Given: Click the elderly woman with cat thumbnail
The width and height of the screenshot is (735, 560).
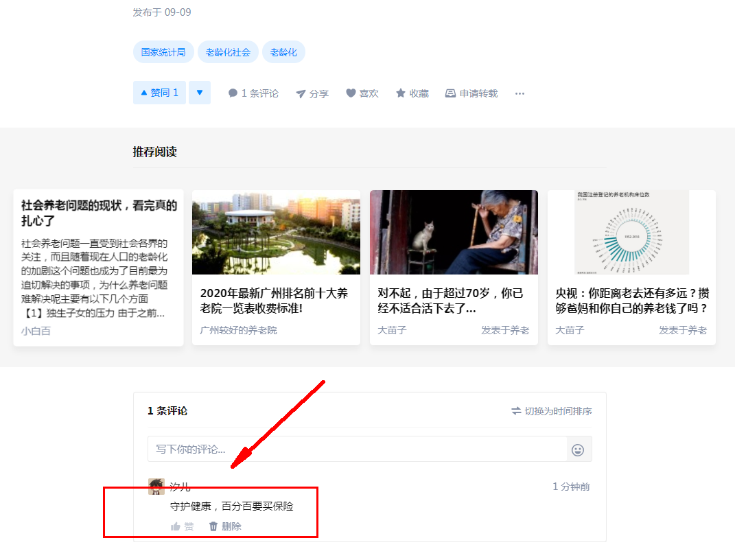Looking at the screenshot, I should pos(454,232).
